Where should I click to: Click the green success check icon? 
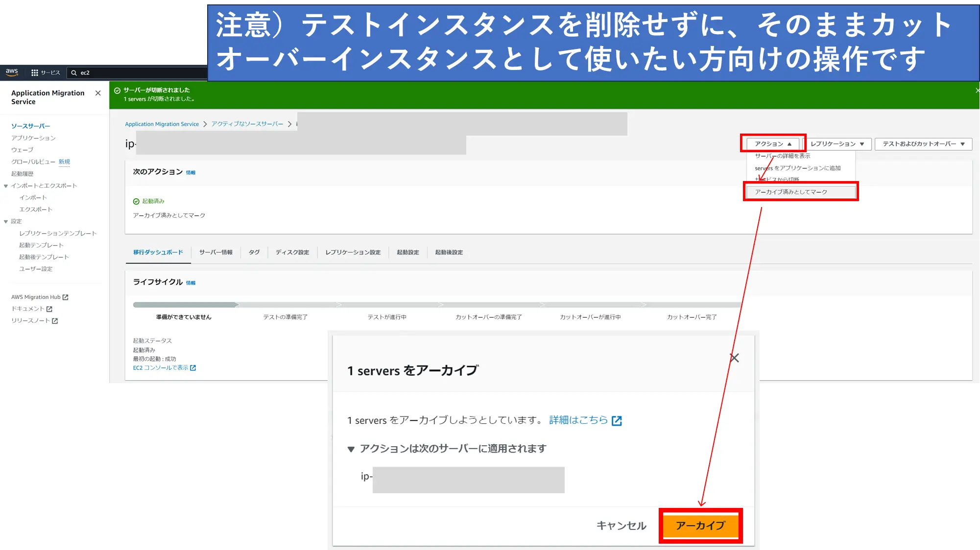pos(117,91)
